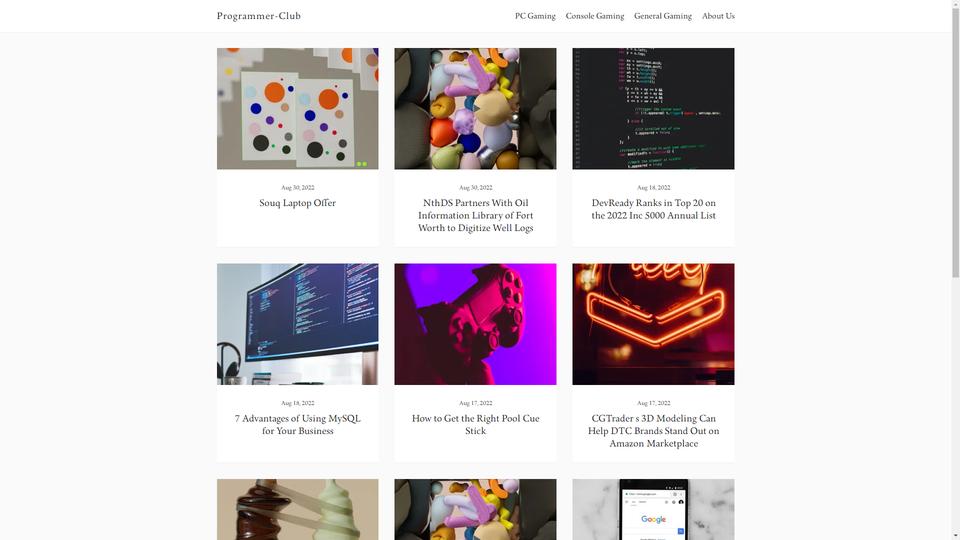Select the Console Gaming menu item
960x540 pixels.
pos(594,16)
